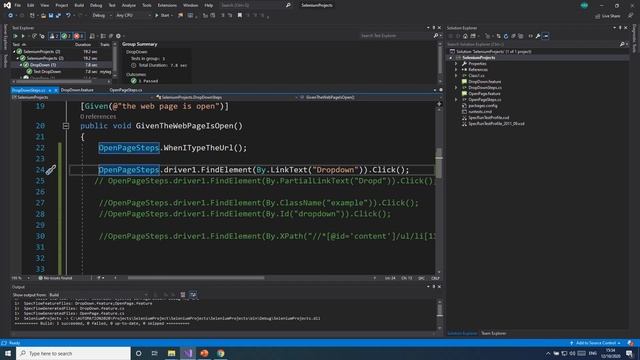Screen dimensions: 640x360
Task: Open the Test menu
Action: pos(112,5)
